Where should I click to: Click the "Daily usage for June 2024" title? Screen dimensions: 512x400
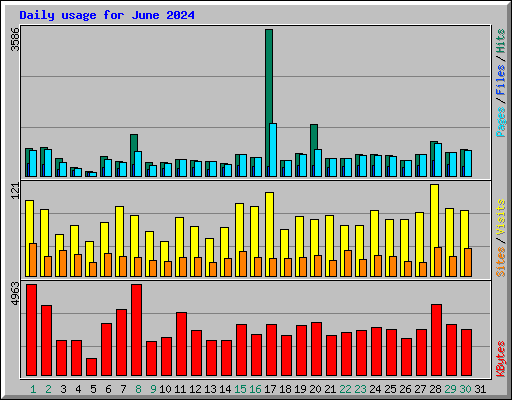[x=107, y=15]
